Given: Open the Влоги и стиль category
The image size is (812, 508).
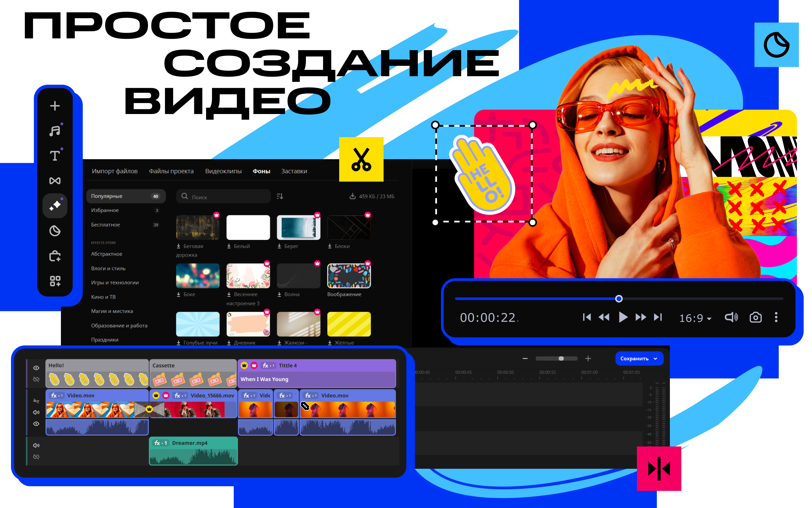Looking at the screenshot, I should (108, 268).
